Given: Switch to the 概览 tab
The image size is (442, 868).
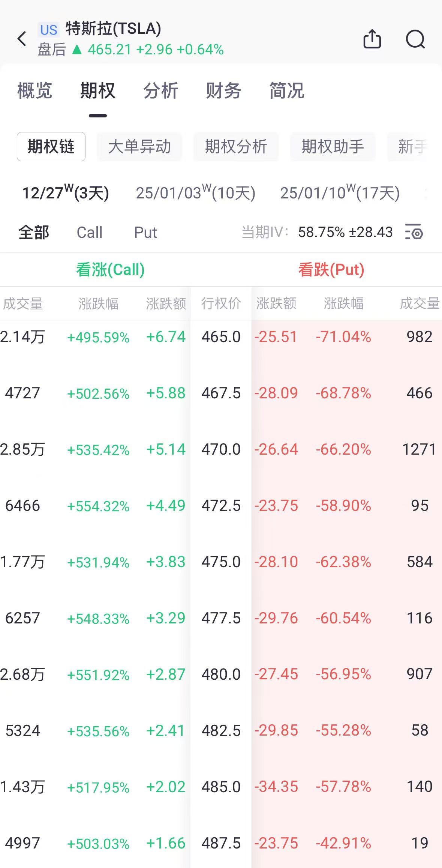Looking at the screenshot, I should [x=34, y=91].
